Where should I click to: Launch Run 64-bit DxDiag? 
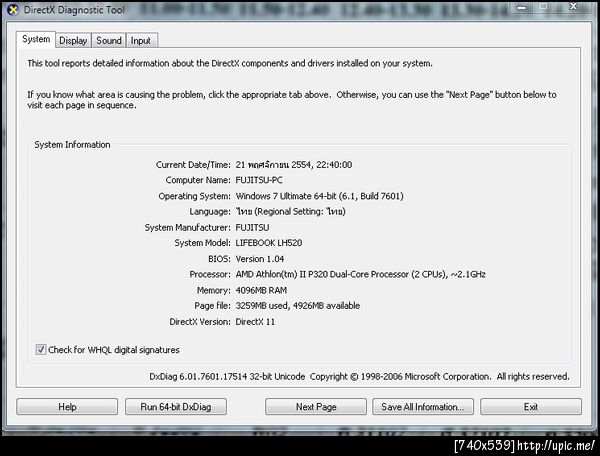(176, 407)
